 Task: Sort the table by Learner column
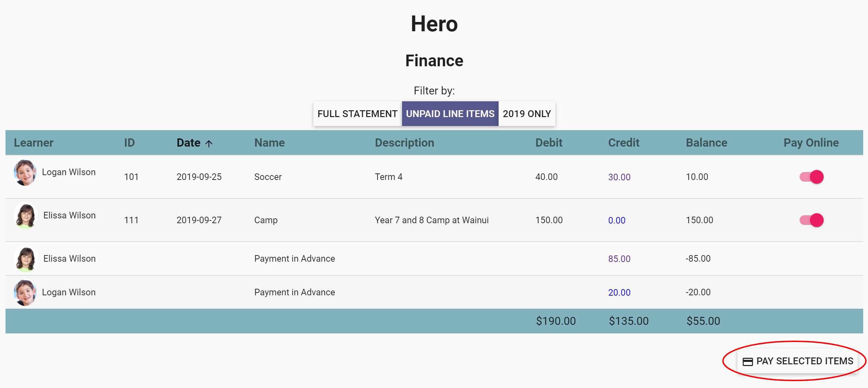pos(34,143)
